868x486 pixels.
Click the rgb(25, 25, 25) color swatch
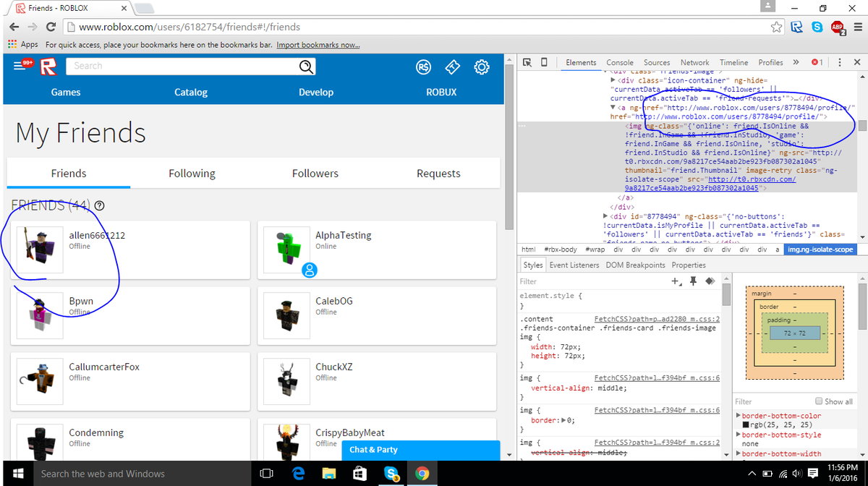coord(746,425)
